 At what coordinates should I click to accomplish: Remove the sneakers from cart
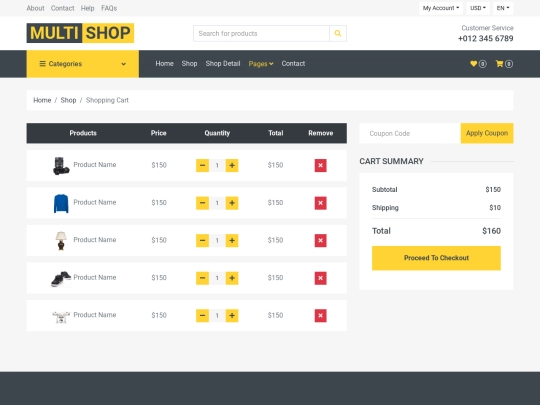pyautogui.click(x=321, y=278)
